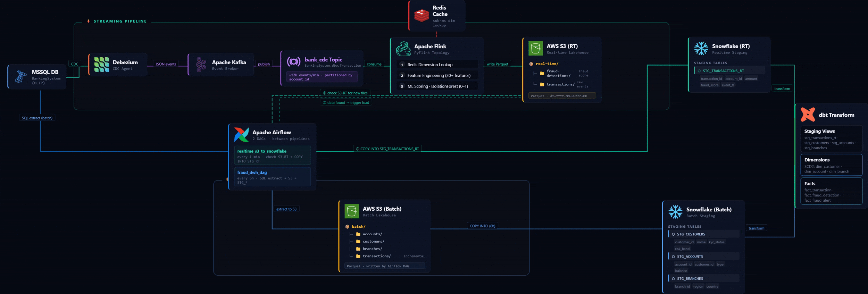
Task: Click the Parquet dt=YYYY-MM-DD/hr=HH note
Action: coord(562,96)
